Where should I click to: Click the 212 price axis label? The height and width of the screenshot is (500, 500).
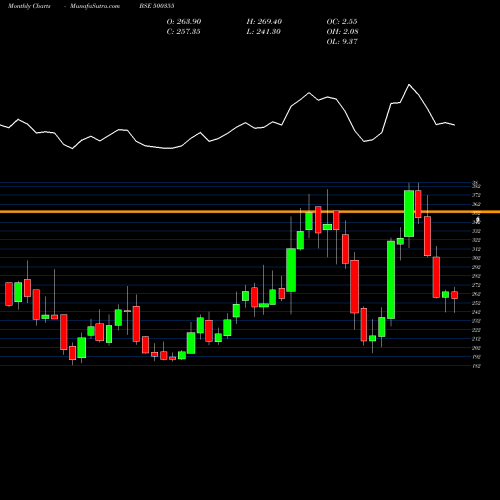pyautogui.click(x=476, y=339)
